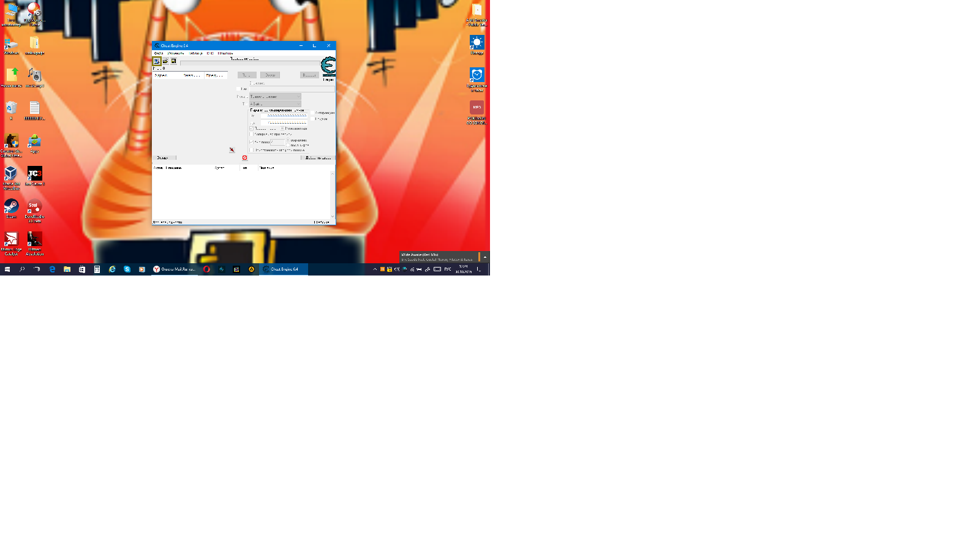Click the open process computer icon
This screenshot has width=980, height=551.
(157, 61)
